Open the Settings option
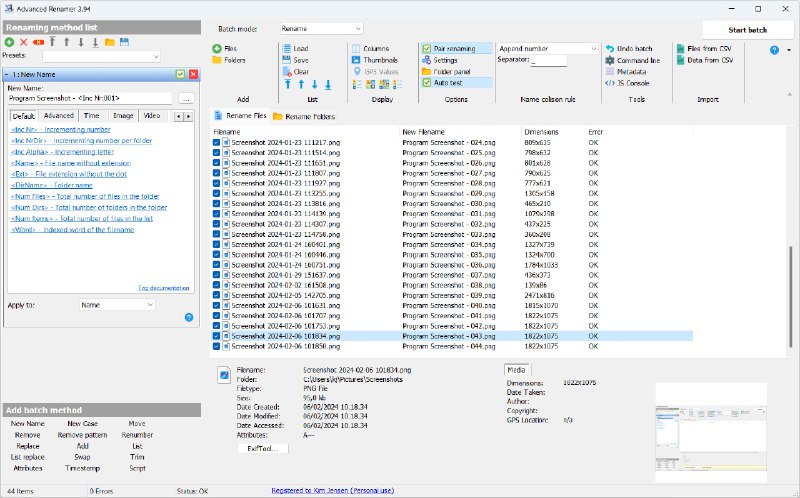The image size is (800, 498). 446,60
